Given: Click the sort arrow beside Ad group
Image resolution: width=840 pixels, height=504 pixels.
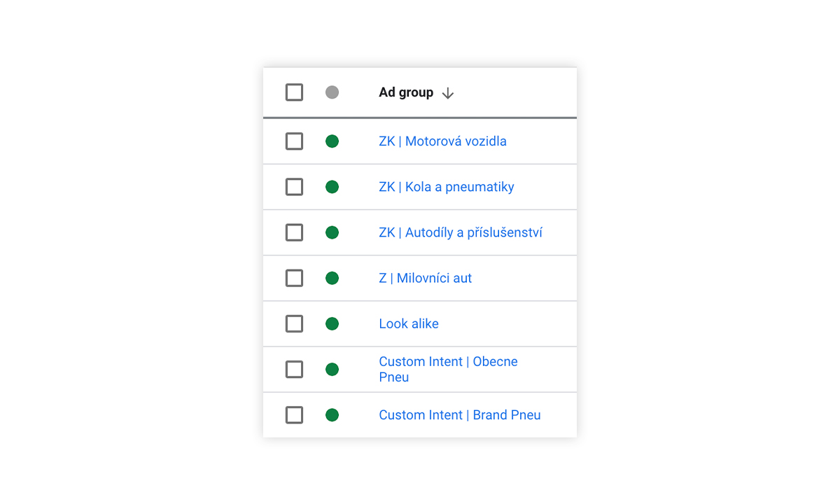Looking at the screenshot, I should pyautogui.click(x=448, y=93).
